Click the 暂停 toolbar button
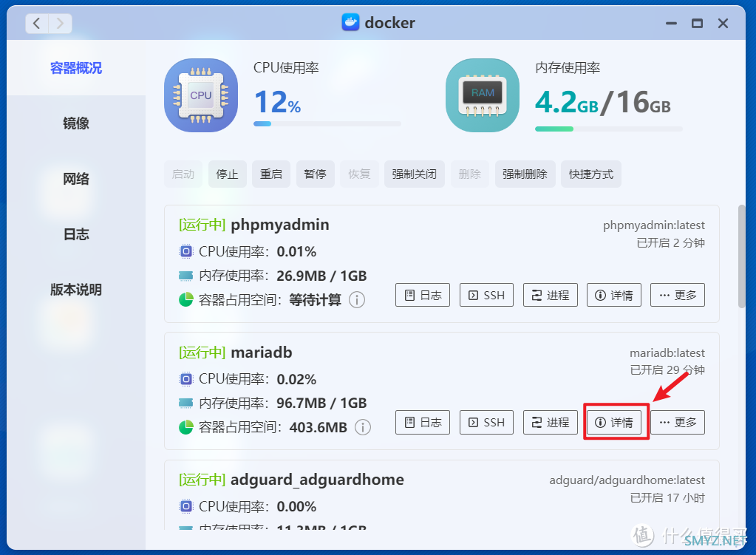Viewport: 756px width, 555px height. [x=316, y=174]
